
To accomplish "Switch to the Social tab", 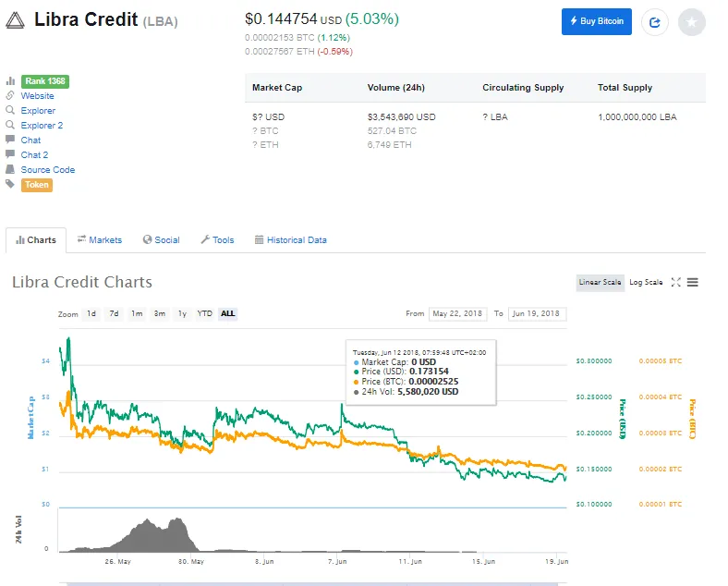I will 161,240.
